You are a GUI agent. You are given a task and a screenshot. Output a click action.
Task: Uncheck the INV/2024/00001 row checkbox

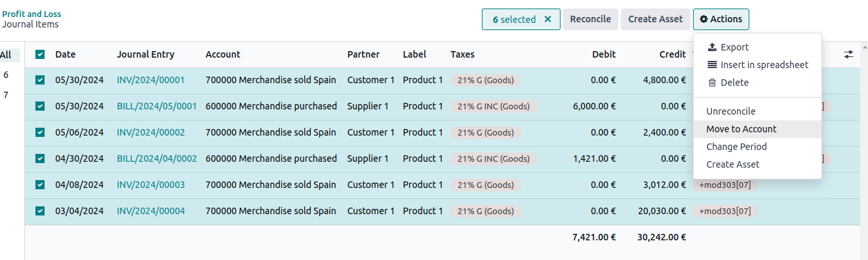(40, 80)
